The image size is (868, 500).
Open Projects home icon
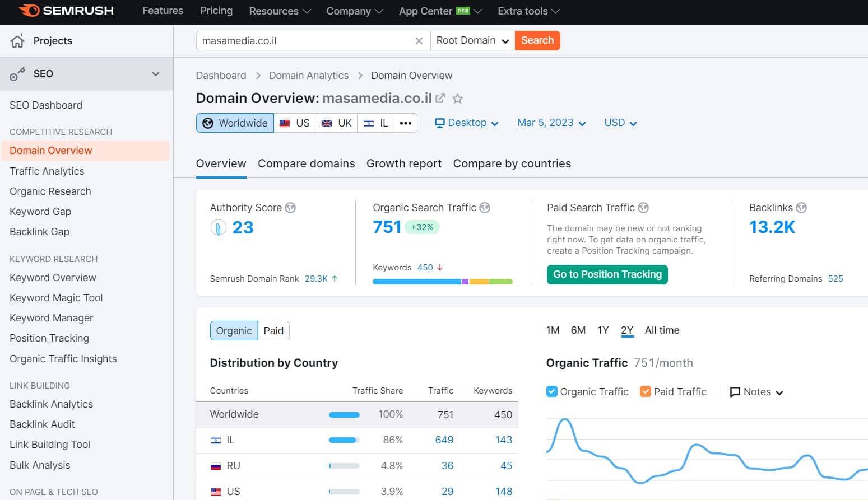[17, 40]
